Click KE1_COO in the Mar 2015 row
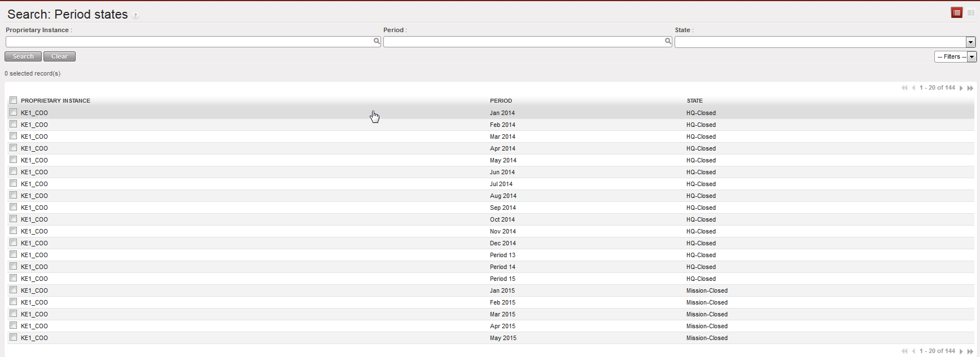This screenshot has height=357, width=980. (x=34, y=314)
